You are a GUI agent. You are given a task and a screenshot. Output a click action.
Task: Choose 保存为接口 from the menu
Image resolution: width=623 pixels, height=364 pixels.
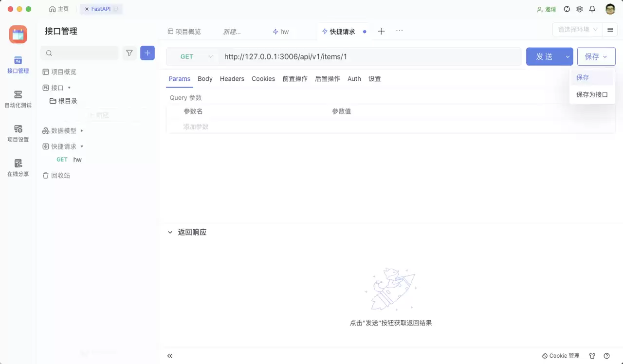(592, 95)
